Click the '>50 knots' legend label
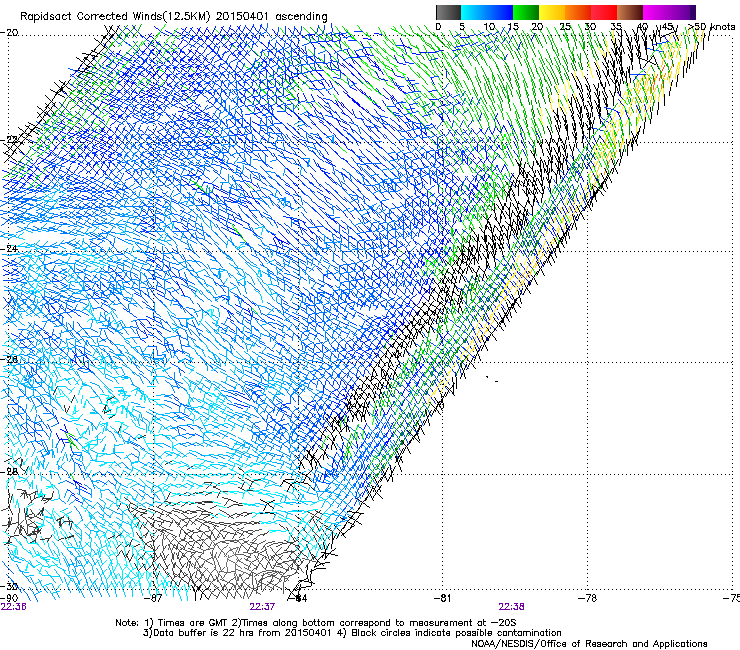The height and width of the screenshot is (650, 740). (712, 27)
